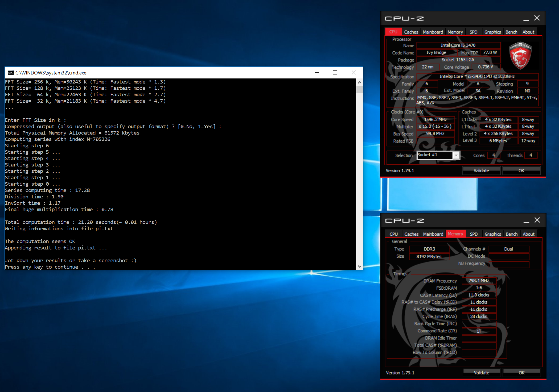
Task: Minimize the cmd.exe window
Action: coord(317,73)
